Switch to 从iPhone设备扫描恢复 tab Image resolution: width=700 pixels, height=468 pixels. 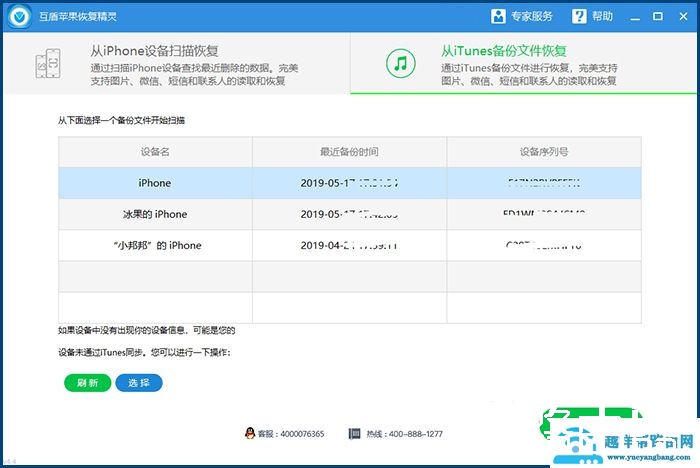(177, 63)
